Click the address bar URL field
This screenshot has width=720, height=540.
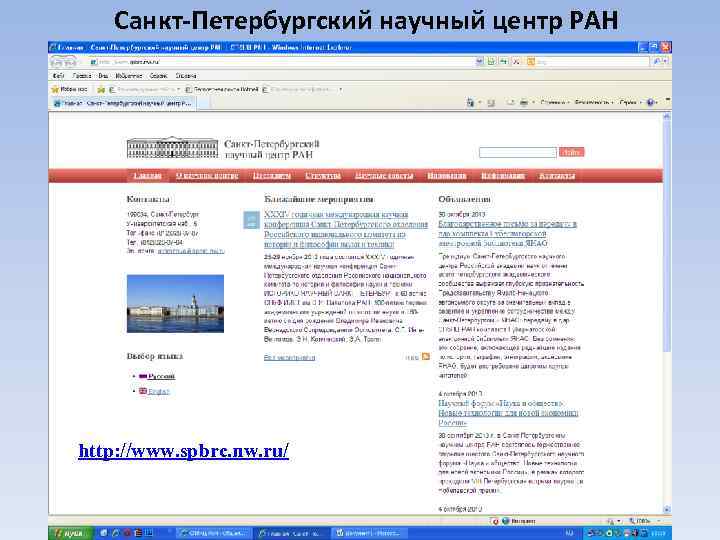pos(282,62)
